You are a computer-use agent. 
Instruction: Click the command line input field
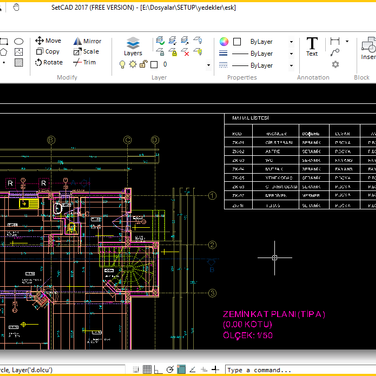pyautogui.click(x=301, y=370)
